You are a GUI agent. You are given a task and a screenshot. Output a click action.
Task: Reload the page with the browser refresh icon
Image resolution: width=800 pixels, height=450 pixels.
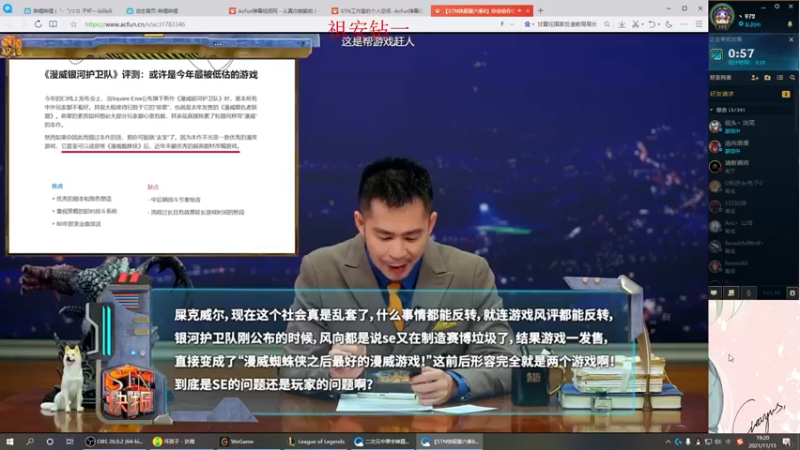[x=38, y=24]
